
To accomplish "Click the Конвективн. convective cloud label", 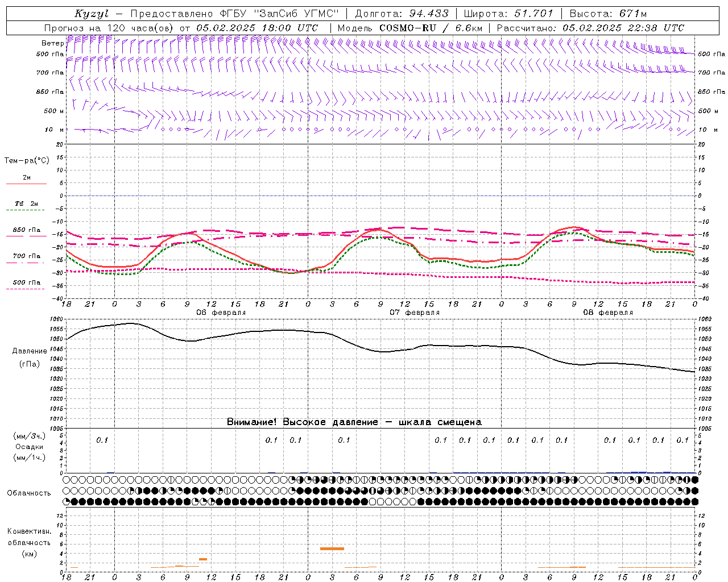I will point(30,531).
